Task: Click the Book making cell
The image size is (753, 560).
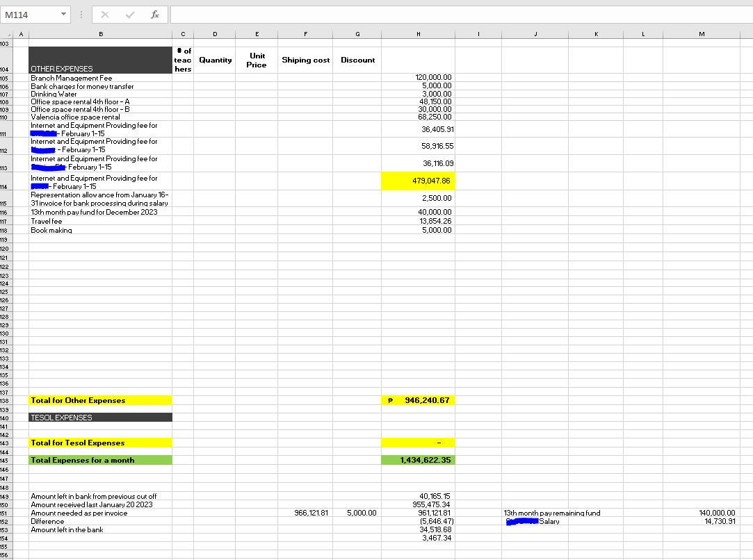Action: point(100,231)
